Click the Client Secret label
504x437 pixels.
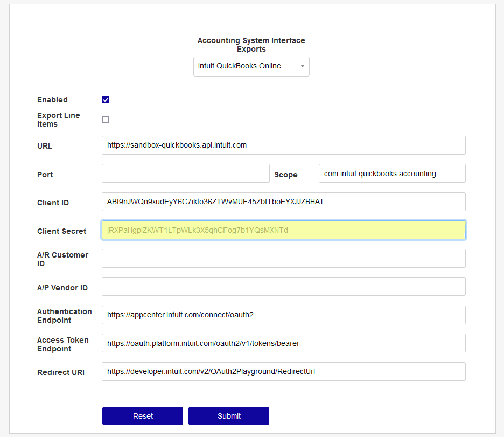point(62,231)
